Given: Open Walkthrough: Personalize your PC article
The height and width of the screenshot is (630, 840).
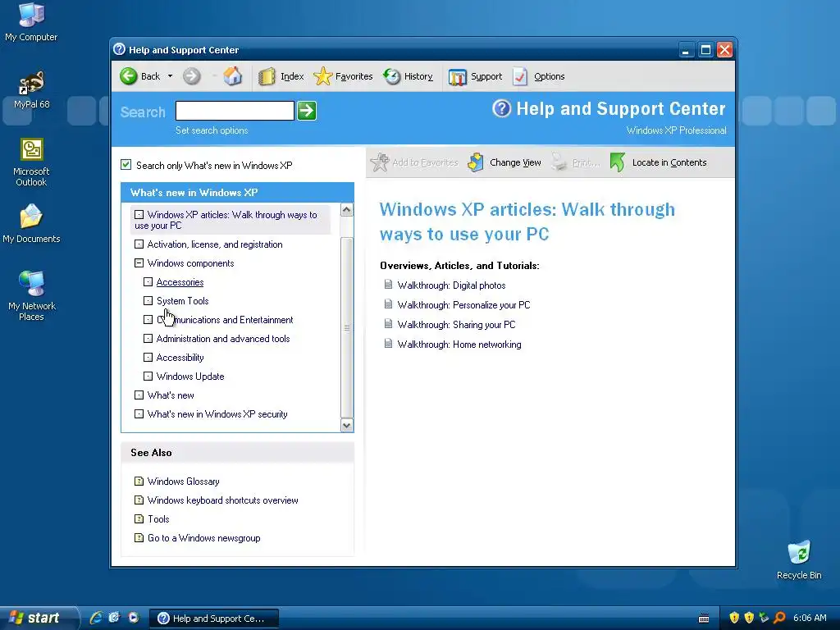Looking at the screenshot, I should (464, 305).
